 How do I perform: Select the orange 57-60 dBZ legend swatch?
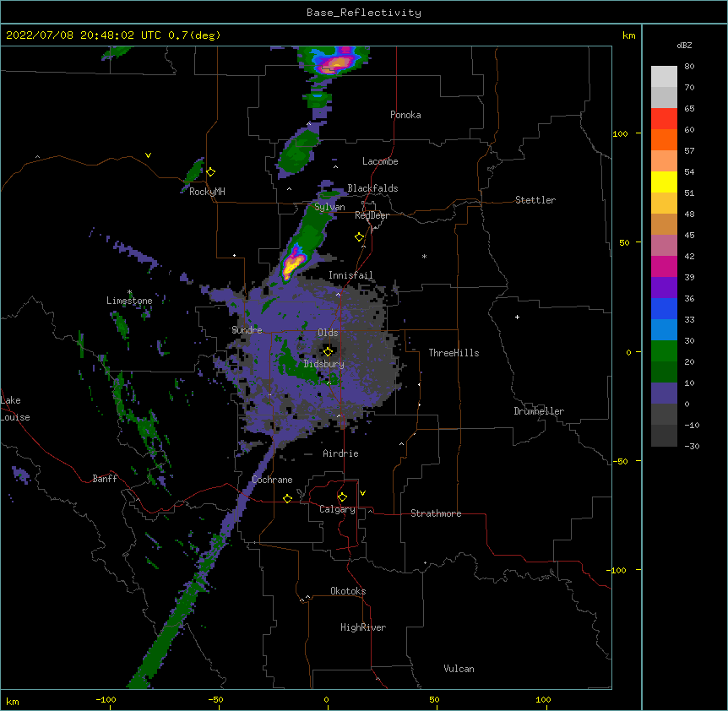click(x=664, y=139)
